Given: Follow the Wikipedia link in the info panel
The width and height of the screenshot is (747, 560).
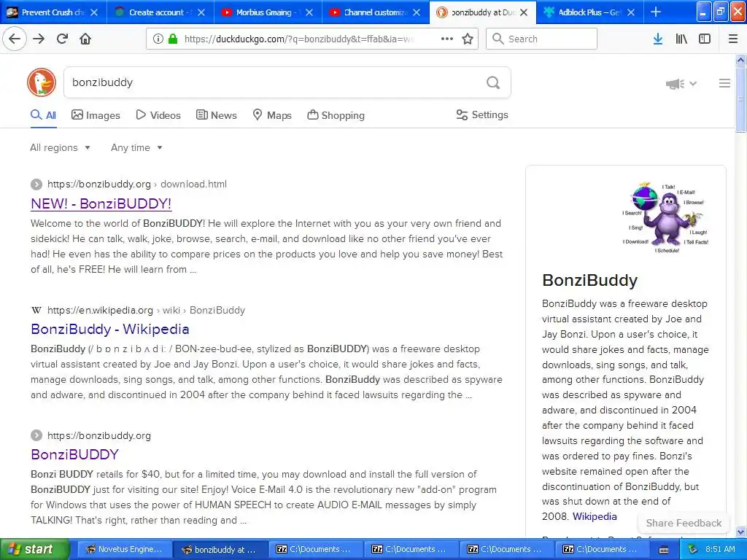Looking at the screenshot, I should coord(595,517).
